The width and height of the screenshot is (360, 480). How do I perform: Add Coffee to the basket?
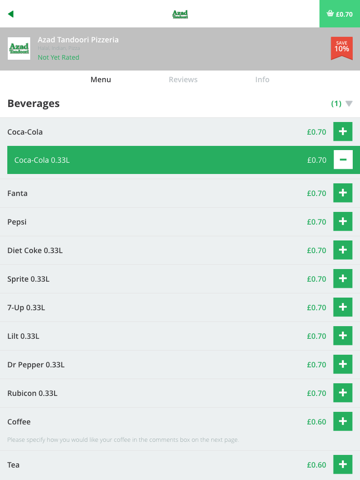343,421
